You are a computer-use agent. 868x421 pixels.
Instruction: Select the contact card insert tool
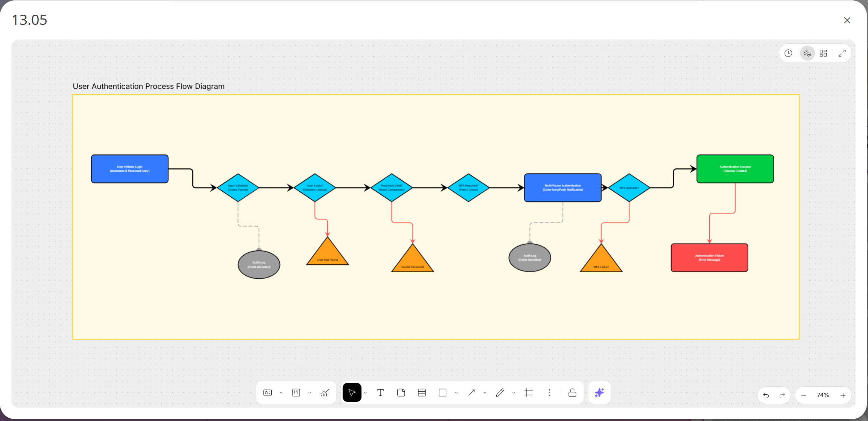coord(268,393)
